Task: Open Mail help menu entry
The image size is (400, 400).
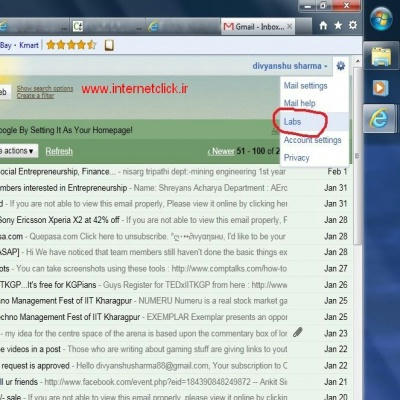Action: 299,103
